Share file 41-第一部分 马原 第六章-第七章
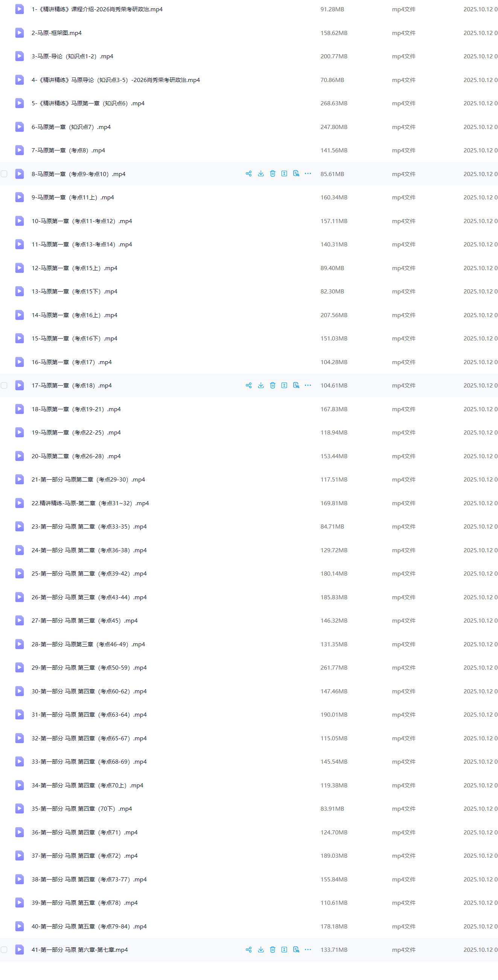 (x=248, y=950)
